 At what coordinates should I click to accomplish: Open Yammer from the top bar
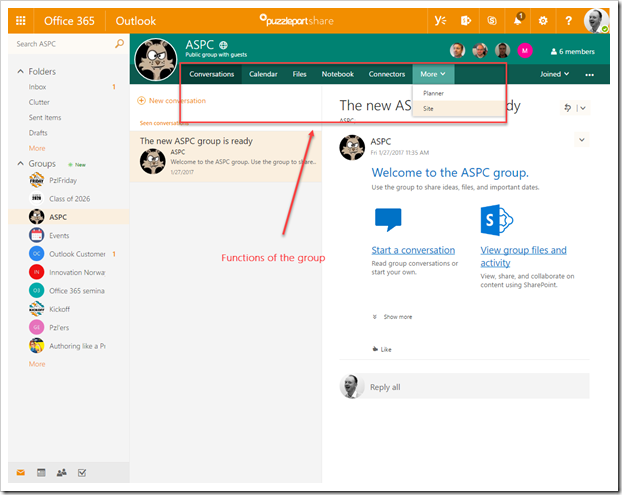(x=440, y=21)
